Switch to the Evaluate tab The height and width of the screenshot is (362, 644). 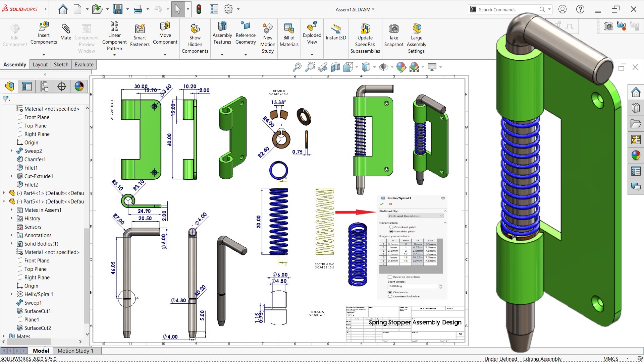tap(84, 64)
